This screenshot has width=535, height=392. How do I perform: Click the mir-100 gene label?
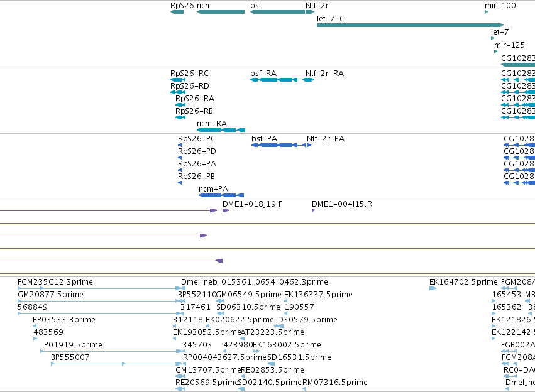(500, 6)
